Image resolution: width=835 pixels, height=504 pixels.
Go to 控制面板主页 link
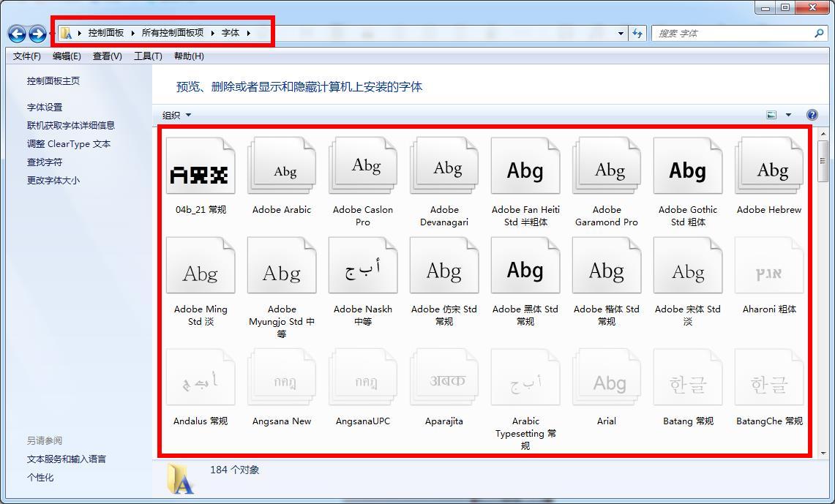pyautogui.click(x=53, y=81)
